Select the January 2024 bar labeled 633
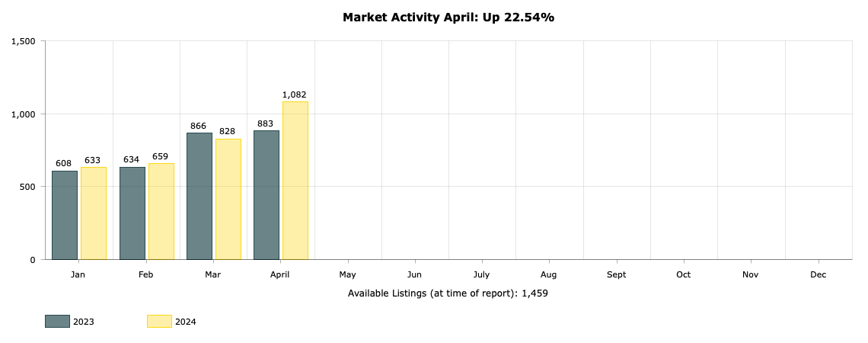This screenshot has height=343, width=868. pyautogui.click(x=94, y=213)
